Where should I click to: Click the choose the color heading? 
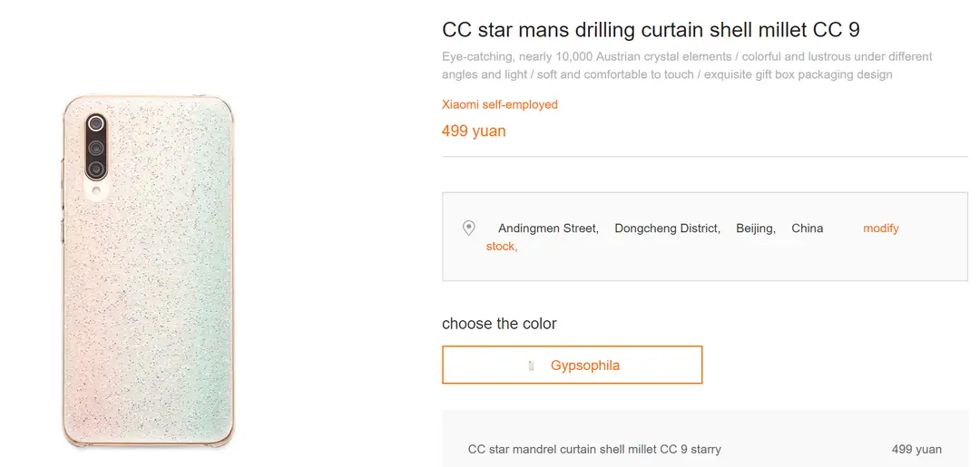[499, 324]
